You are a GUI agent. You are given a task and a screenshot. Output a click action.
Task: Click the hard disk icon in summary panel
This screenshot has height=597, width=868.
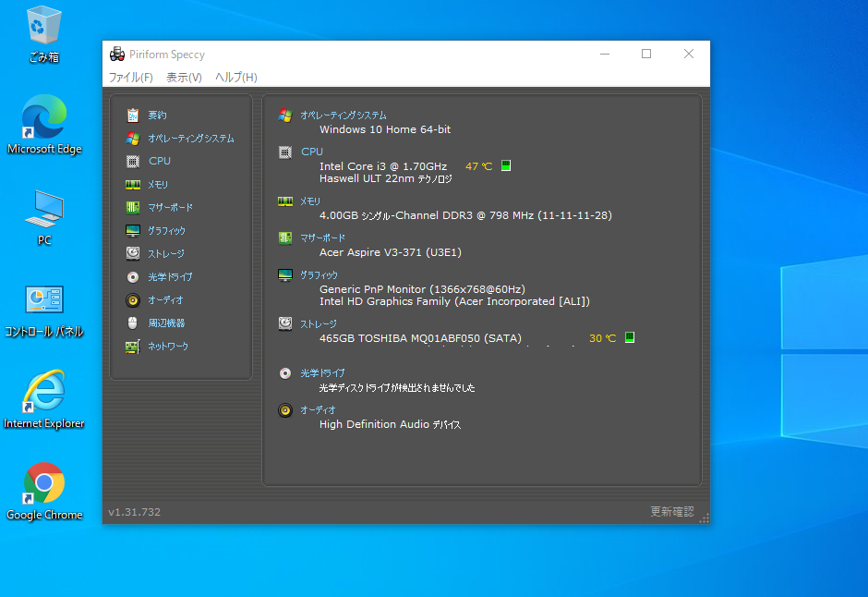[285, 324]
